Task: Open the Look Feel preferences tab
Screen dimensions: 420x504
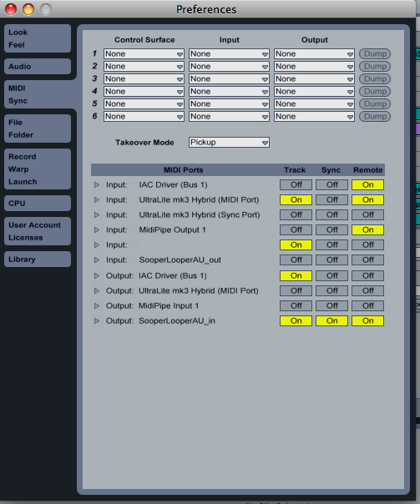Action: [x=38, y=38]
